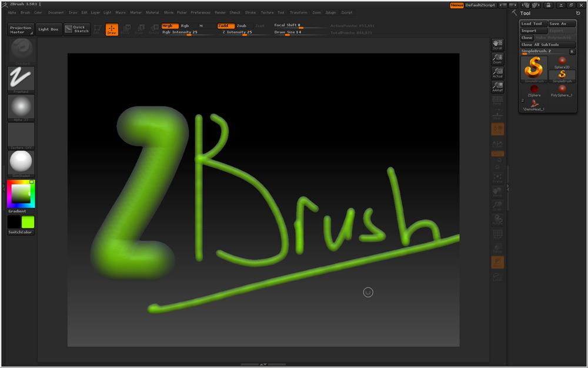Select the PolySphere_1 tool
The width and height of the screenshot is (588, 368).
tap(562, 91)
